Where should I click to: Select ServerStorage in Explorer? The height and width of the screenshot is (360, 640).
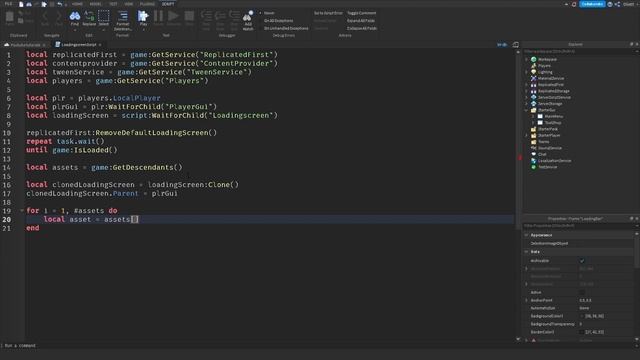pyautogui.click(x=550, y=104)
